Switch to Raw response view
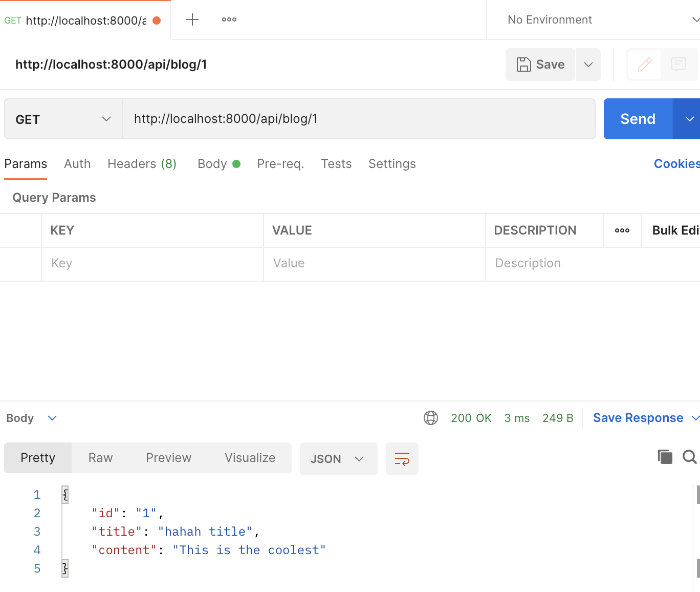700x592 pixels. [x=100, y=458]
